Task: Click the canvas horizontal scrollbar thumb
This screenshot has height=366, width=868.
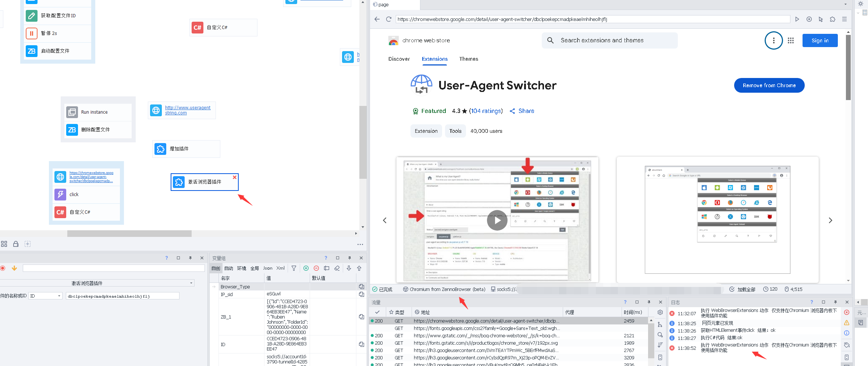Action: click(129, 234)
